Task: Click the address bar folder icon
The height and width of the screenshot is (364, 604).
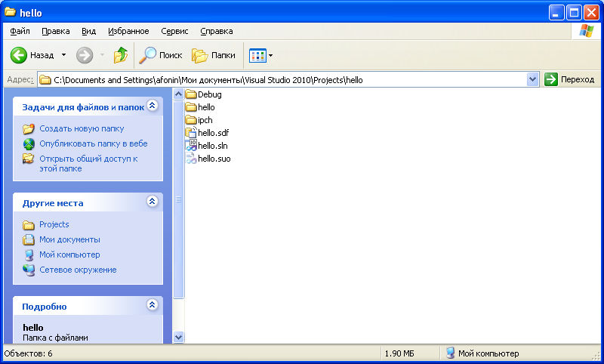Action: pos(45,80)
